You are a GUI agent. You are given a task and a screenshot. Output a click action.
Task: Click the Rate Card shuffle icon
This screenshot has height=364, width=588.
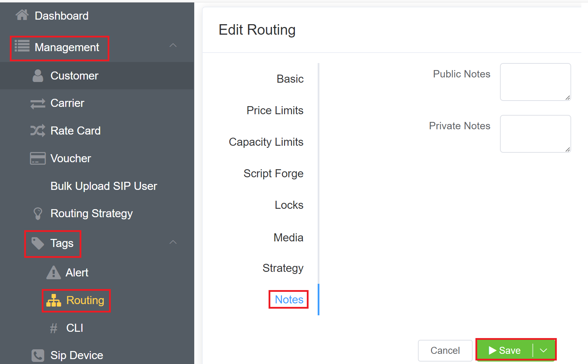coord(38,131)
